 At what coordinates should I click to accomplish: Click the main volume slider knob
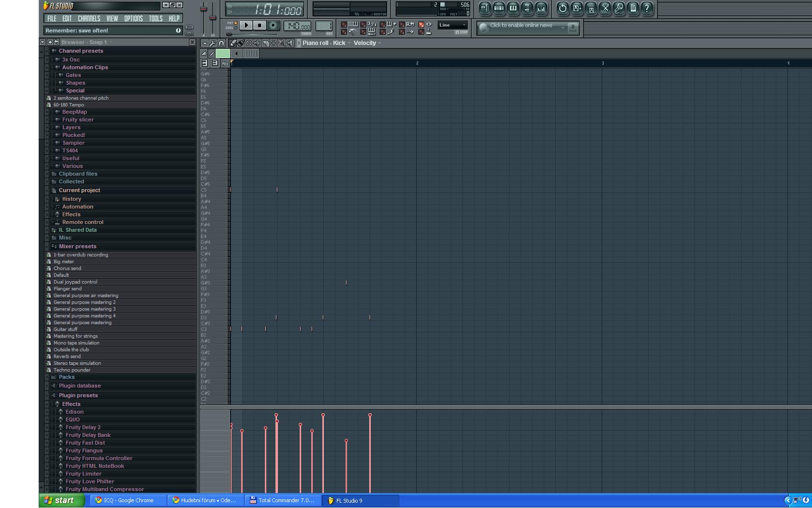[203, 9]
